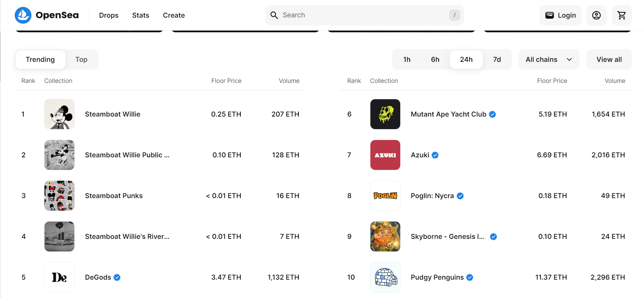Viewport: 644px width, 298px height.
Task: Open the Pudgy Penguins igloo icon
Action: click(385, 277)
